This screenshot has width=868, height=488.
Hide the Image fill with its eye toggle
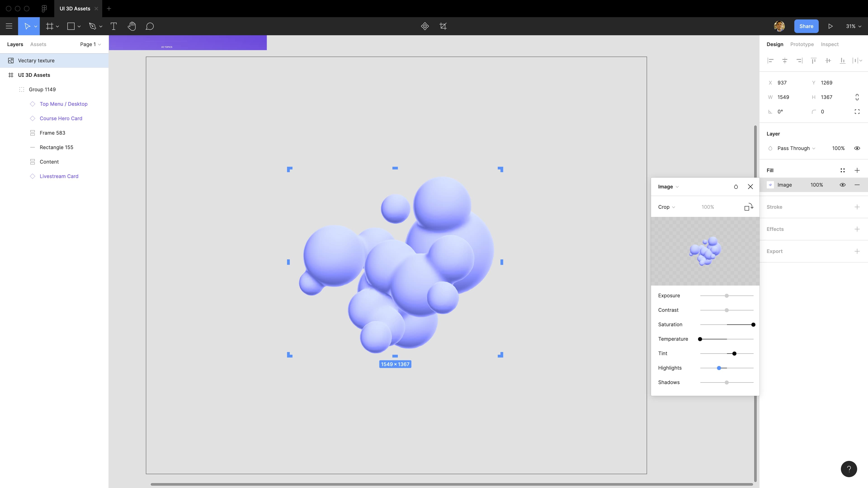click(843, 185)
